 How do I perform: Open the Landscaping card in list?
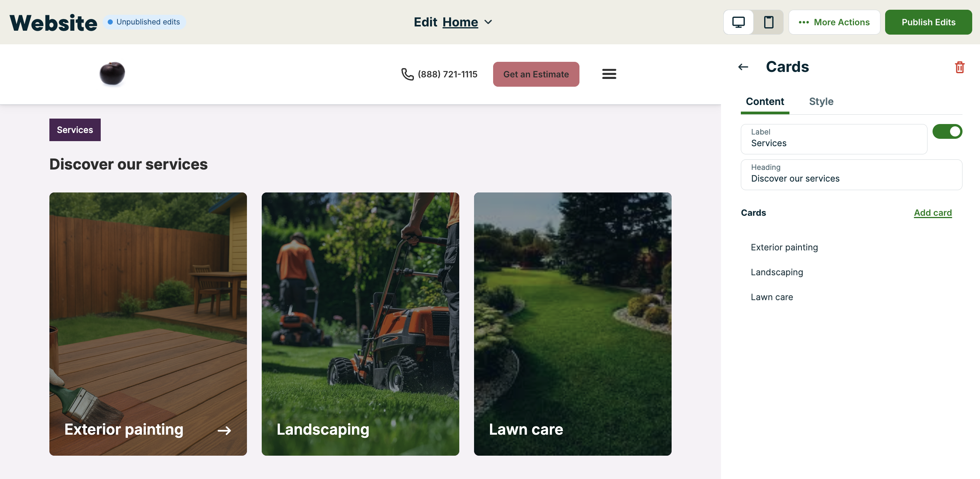(x=777, y=272)
